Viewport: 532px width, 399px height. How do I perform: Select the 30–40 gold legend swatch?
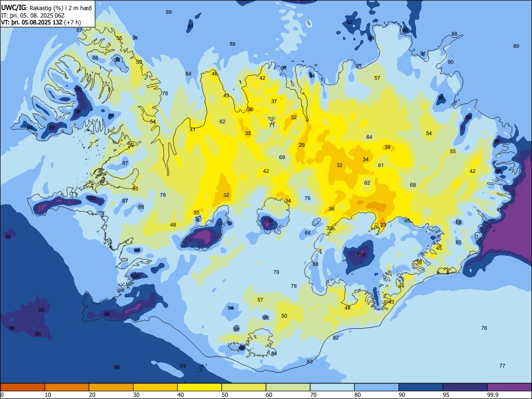click(x=155, y=387)
